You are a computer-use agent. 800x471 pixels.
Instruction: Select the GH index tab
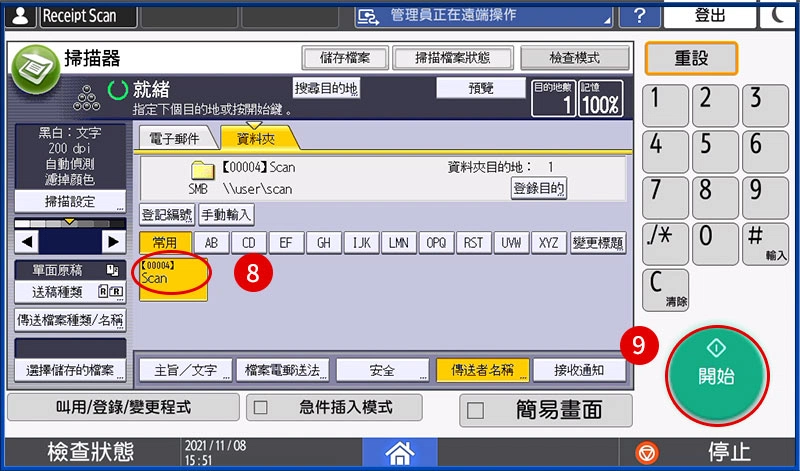coord(324,243)
